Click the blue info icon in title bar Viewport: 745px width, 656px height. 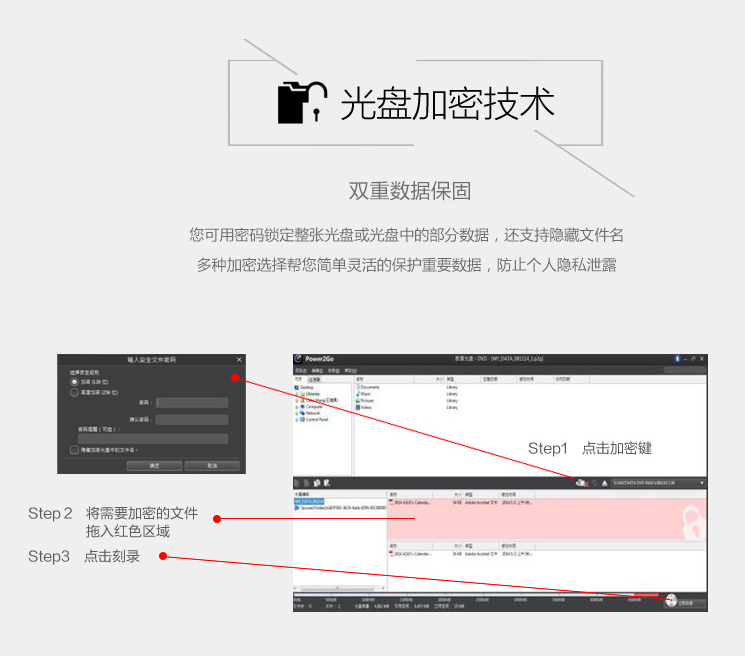(x=677, y=359)
